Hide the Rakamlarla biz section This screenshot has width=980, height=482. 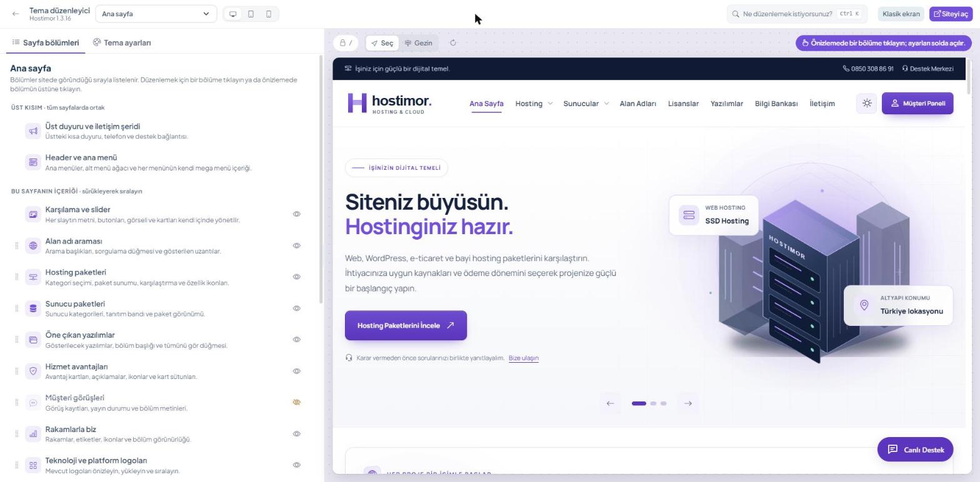click(x=297, y=434)
